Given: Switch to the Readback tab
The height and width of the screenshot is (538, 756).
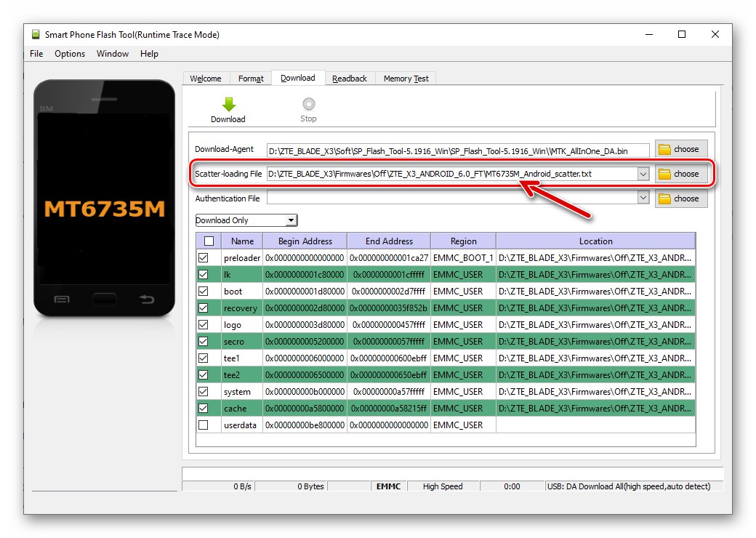Looking at the screenshot, I should click(350, 78).
